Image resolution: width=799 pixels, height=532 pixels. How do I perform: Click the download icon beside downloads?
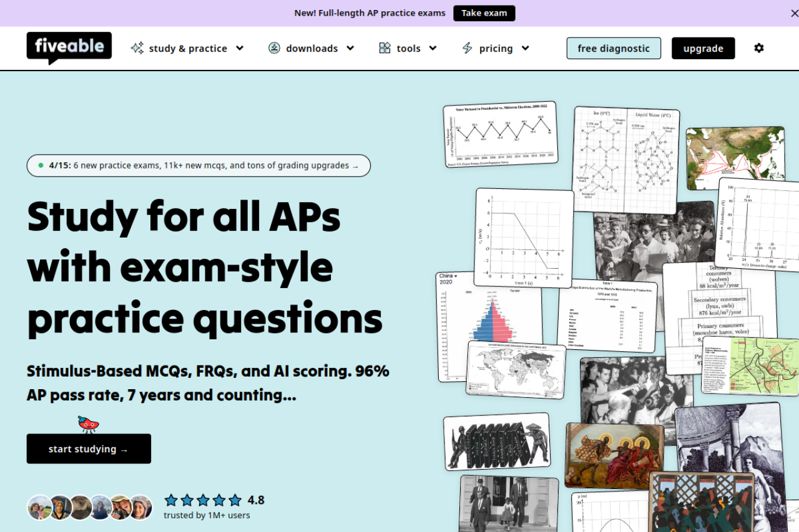pyautogui.click(x=274, y=48)
